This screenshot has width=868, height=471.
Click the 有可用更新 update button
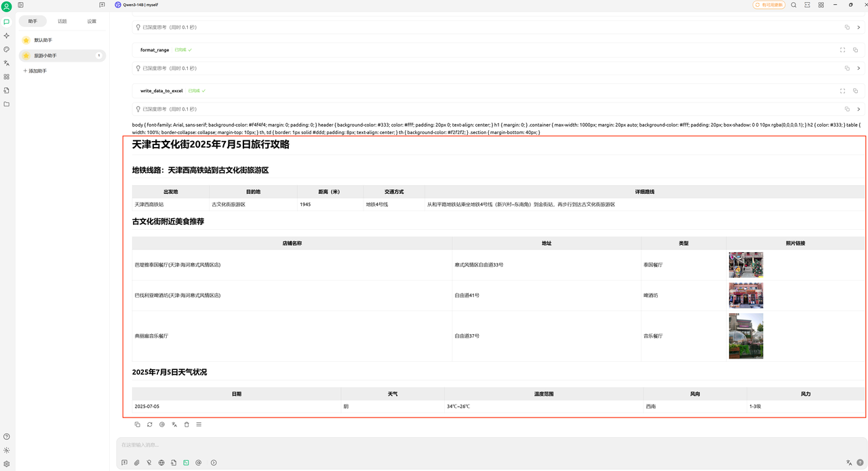768,5
